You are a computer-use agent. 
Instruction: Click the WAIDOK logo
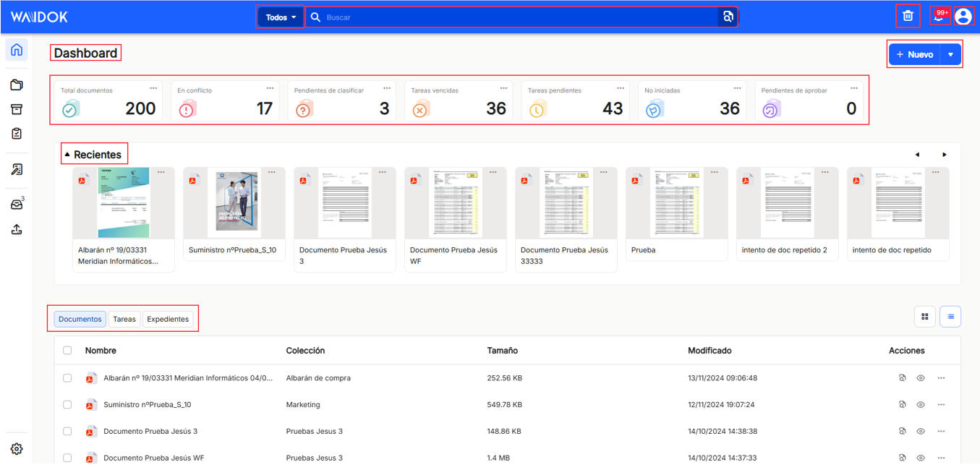click(39, 17)
